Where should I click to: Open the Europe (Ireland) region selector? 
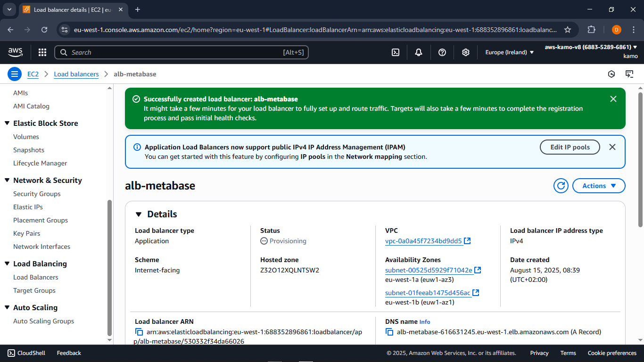pyautogui.click(x=509, y=52)
